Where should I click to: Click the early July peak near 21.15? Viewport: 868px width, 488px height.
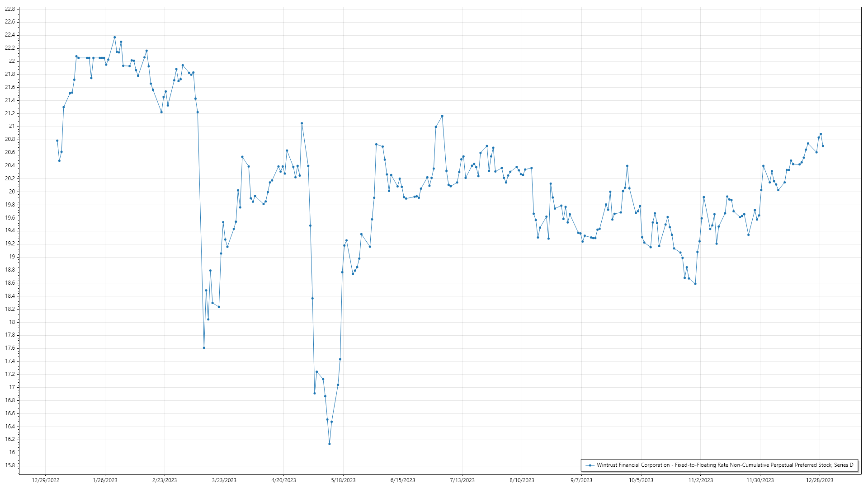click(442, 116)
